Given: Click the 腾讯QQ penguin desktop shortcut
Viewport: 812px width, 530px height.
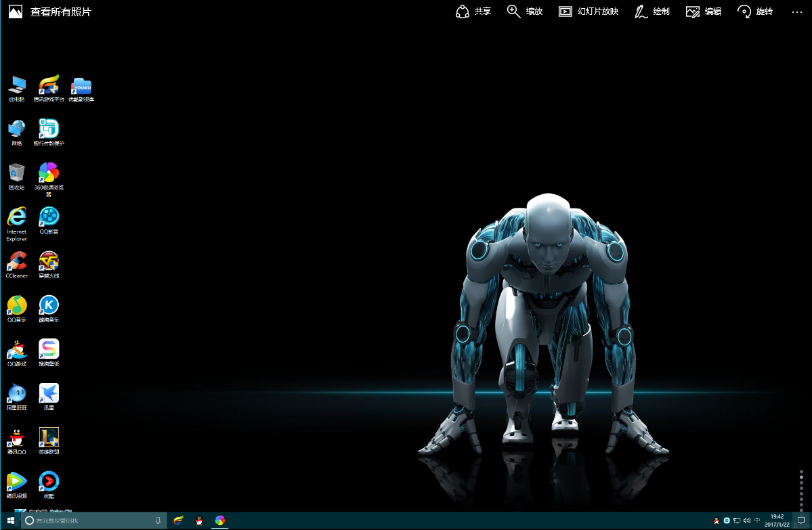Looking at the screenshot, I should [16, 437].
